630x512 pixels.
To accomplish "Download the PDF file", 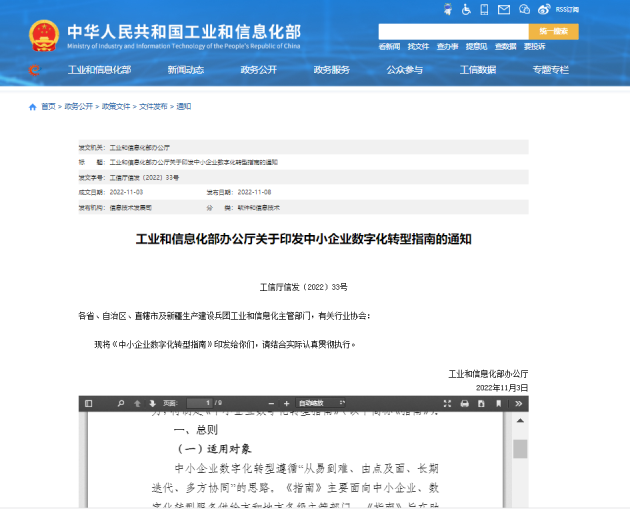I will click(481, 403).
